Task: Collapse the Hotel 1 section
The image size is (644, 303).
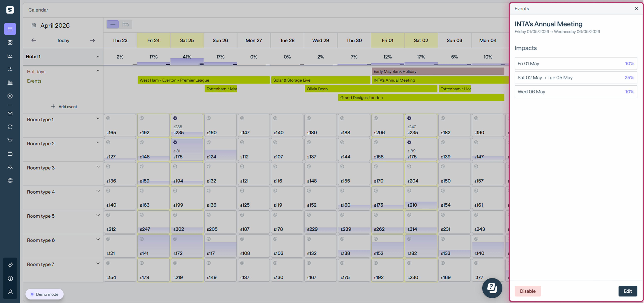Action: 98,57
